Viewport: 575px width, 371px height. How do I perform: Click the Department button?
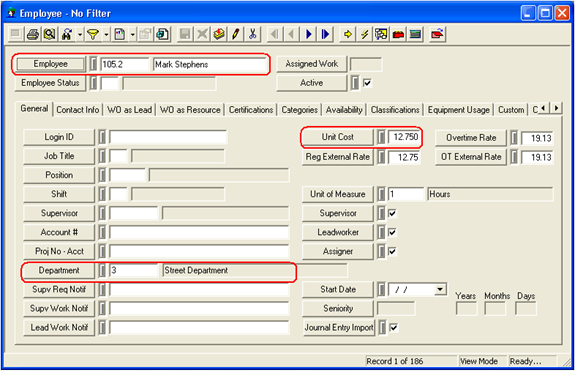pyautogui.click(x=59, y=270)
